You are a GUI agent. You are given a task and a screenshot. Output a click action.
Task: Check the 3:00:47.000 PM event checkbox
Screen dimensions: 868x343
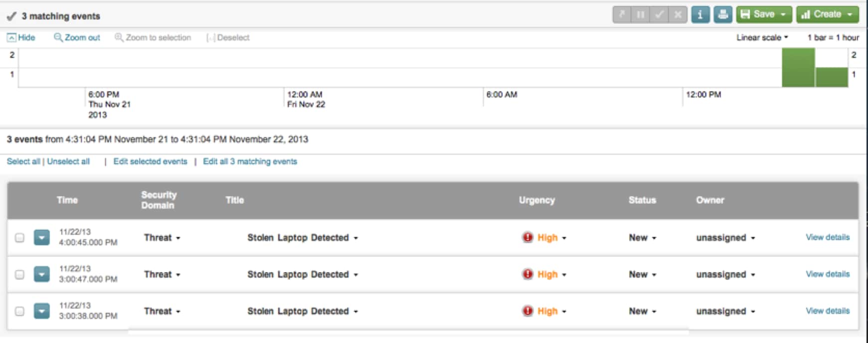point(19,275)
